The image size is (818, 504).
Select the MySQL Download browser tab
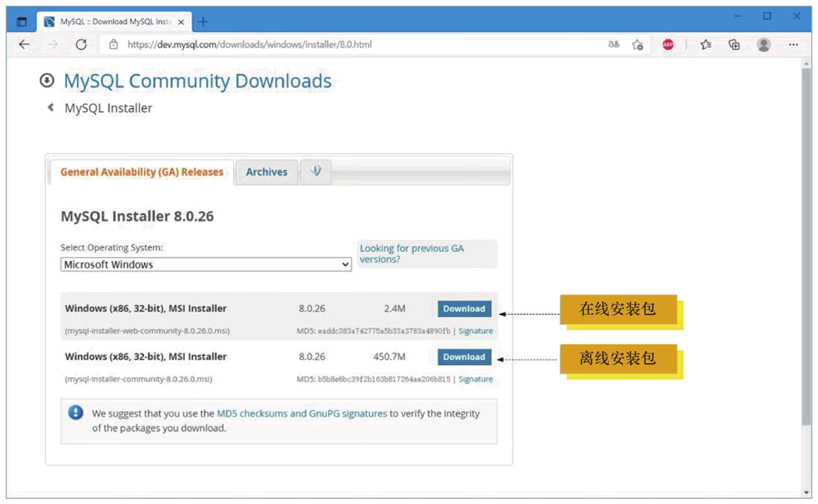pos(115,22)
